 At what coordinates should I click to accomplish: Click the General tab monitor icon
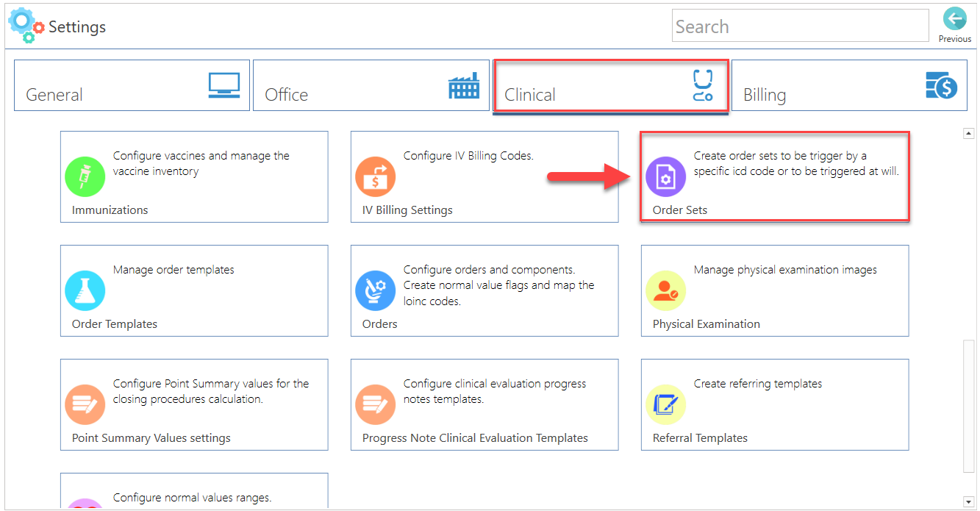[224, 85]
